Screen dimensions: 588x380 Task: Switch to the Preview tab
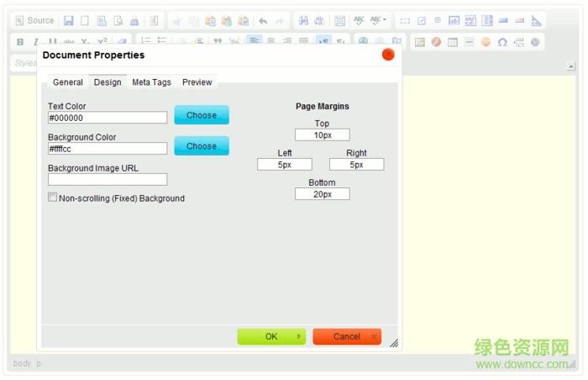[x=197, y=82]
